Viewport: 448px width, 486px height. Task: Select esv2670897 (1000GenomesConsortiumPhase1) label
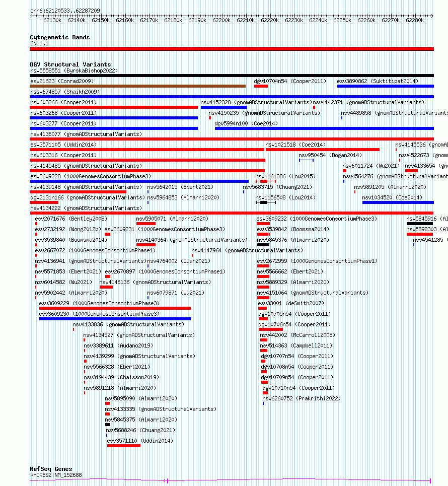[x=166, y=271]
